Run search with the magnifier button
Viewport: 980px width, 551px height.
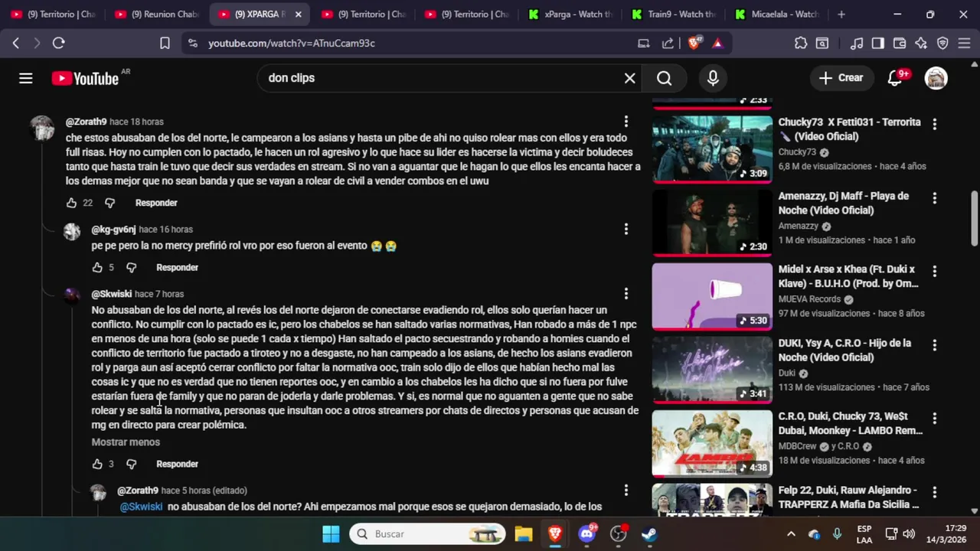[x=664, y=78]
